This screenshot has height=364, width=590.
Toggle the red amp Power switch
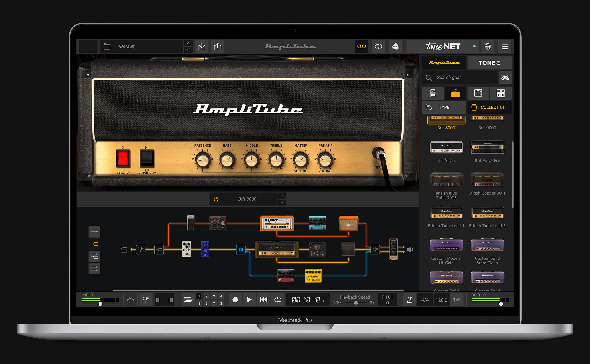tap(123, 159)
